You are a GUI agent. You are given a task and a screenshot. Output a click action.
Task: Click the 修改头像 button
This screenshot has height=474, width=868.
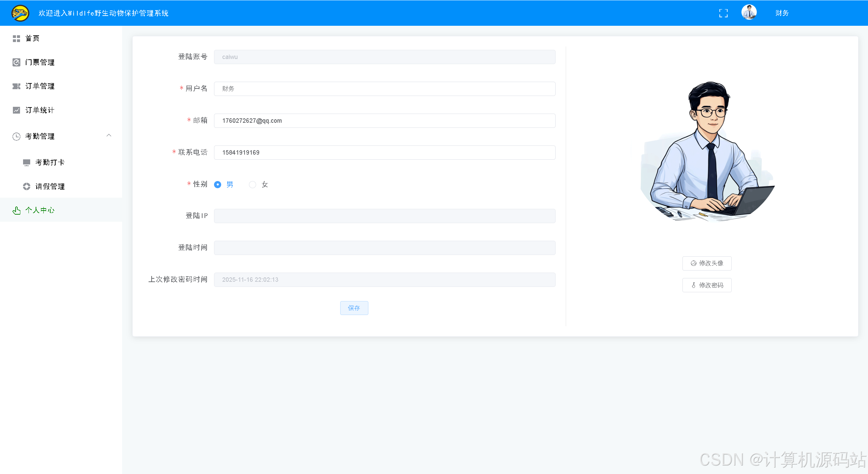click(707, 263)
